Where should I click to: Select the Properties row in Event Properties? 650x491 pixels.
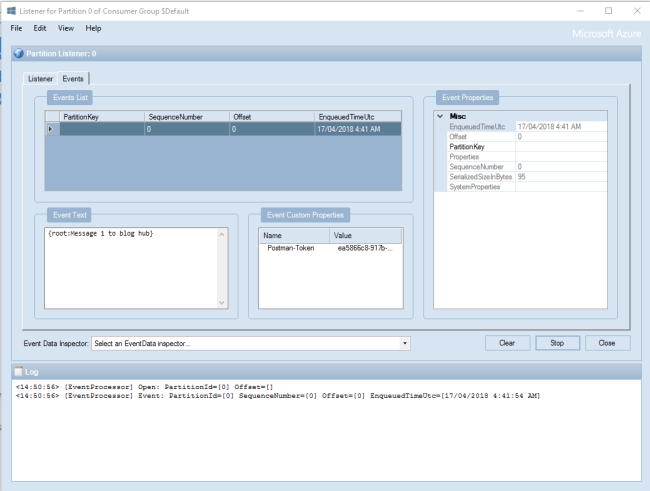pyautogui.click(x=527, y=157)
